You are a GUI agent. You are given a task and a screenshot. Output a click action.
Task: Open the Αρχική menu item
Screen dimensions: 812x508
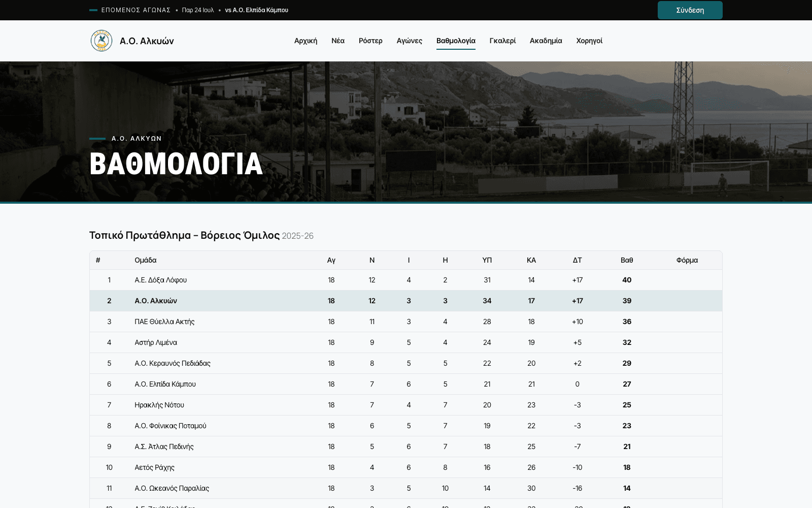click(x=306, y=41)
